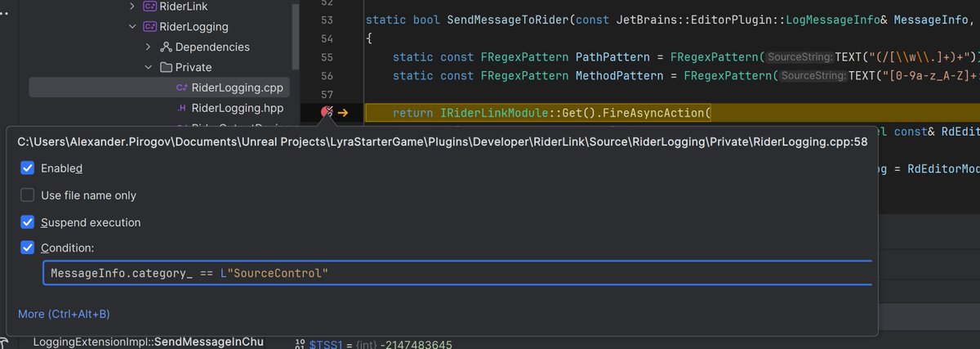Click the Private folder icon
980x349 pixels.
[165, 67]
